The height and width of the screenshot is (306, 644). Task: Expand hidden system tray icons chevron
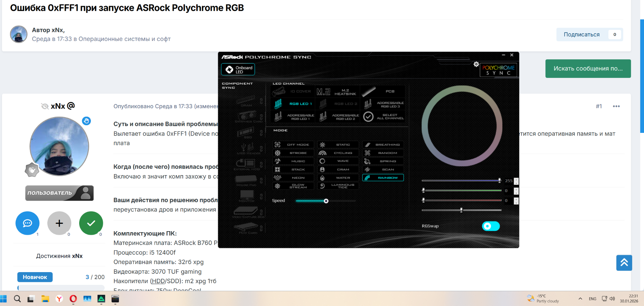point(580,299)
